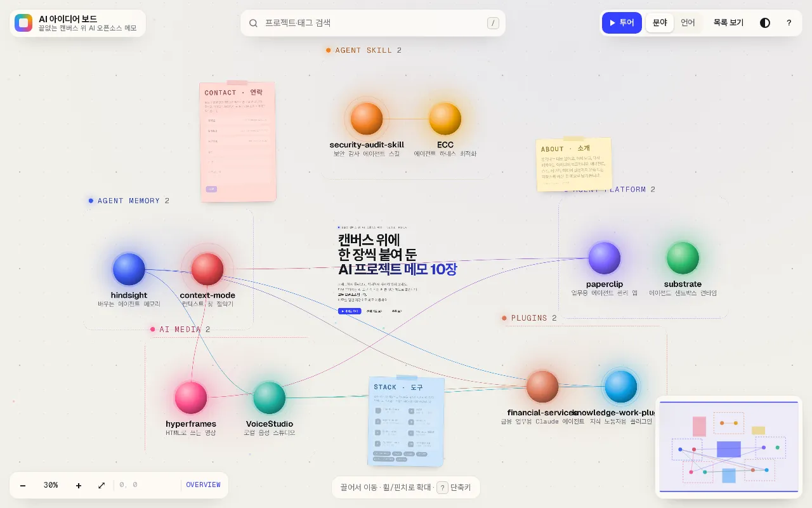Select the ECC amber node
Image resolution: width=812 pixels, height=508 pixels.
[x=445, y=119]
